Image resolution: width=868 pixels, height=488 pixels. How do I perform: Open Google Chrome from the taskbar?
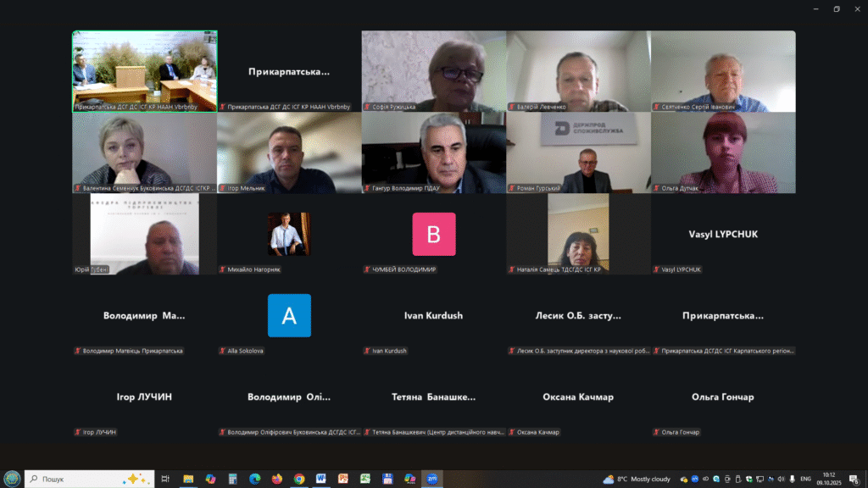(299, 479)
